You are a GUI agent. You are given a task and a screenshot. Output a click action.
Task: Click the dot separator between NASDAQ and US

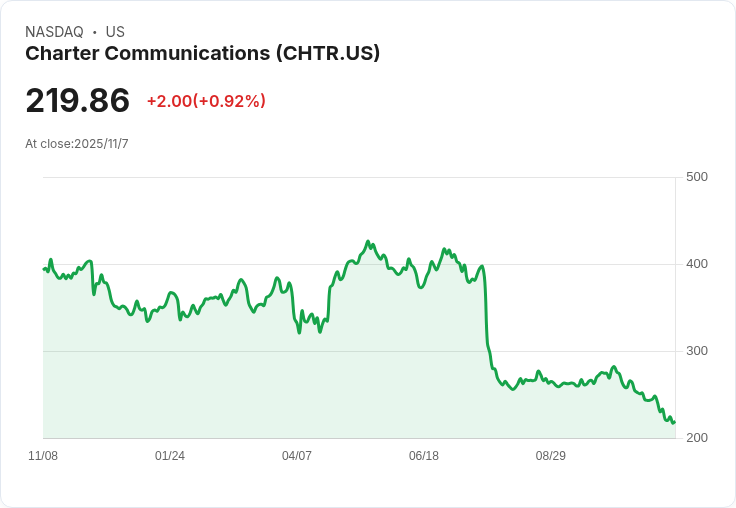point(95,32)
